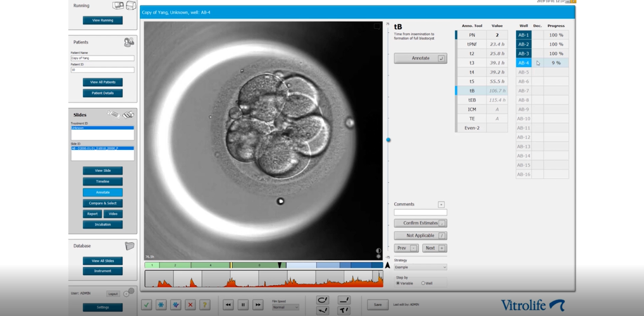
Task: Click the Database panel folder icon
Action: coord(130,246)
